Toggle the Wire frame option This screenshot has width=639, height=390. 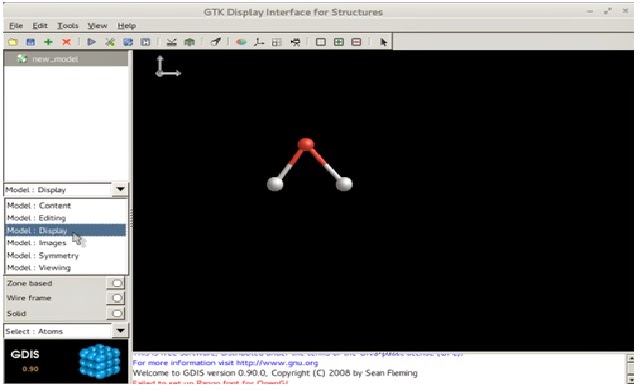pos(116,298)
